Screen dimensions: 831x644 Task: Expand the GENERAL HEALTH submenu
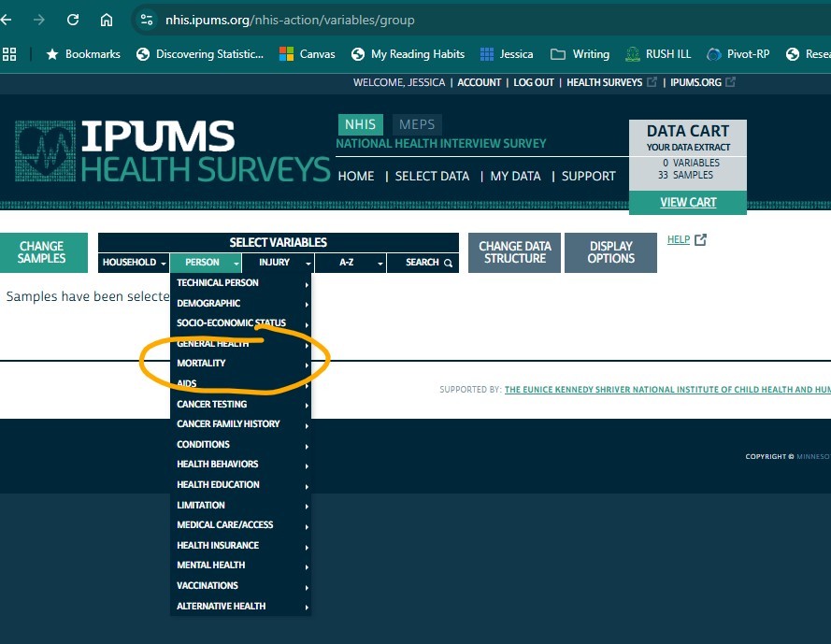[x=240, y=343]
